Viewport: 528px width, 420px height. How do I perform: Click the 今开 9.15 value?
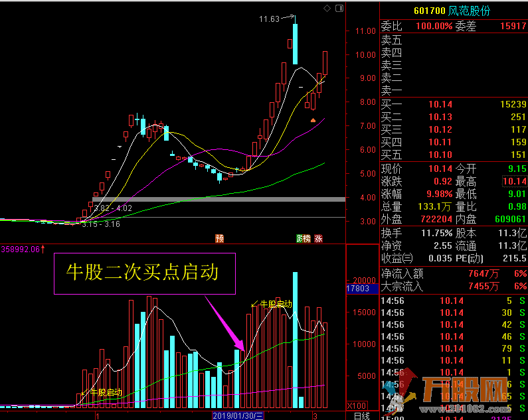(517, 169)
